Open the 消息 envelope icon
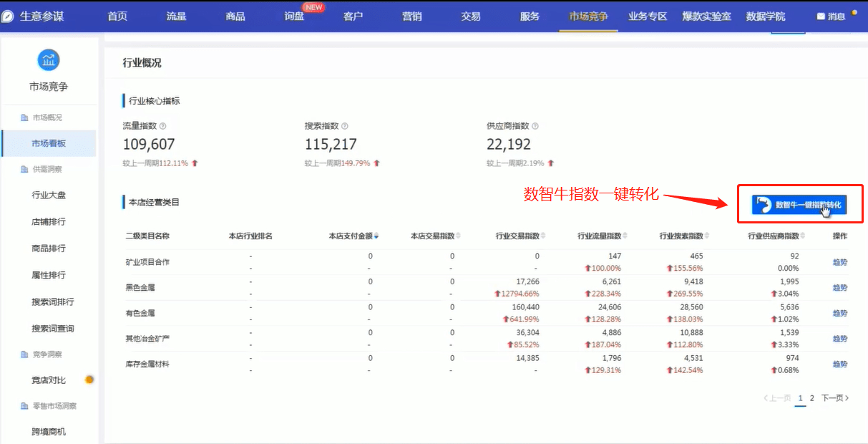 pyautogui.click(x=821, y=16)
